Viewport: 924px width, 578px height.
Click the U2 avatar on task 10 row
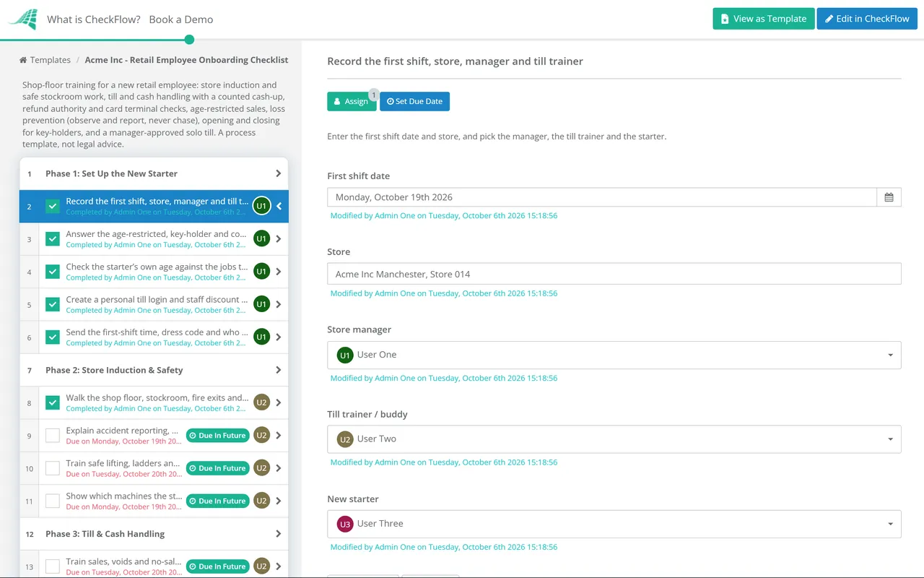pyautogui.click(x=261, y=468)
